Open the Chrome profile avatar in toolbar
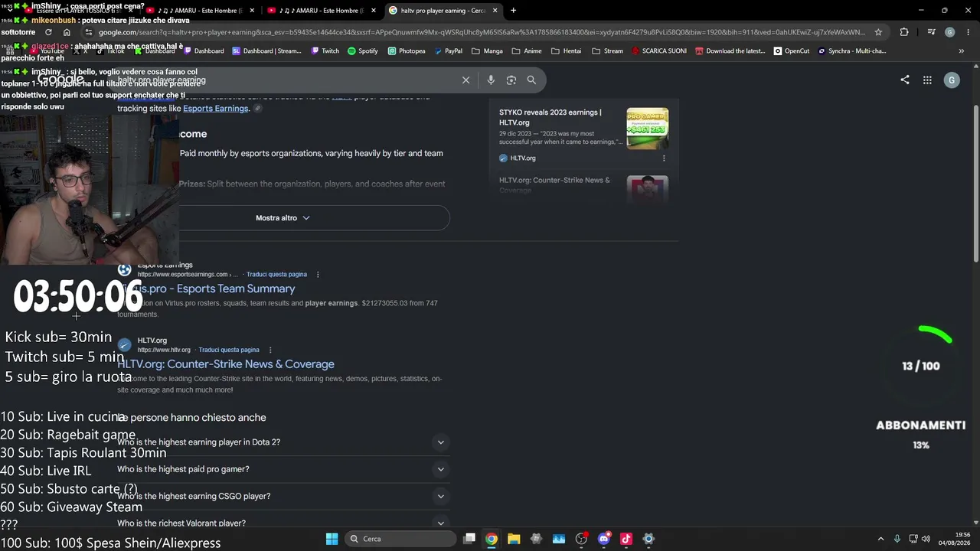The height and width of the screenshot is (551, 980). pos(950,32)
